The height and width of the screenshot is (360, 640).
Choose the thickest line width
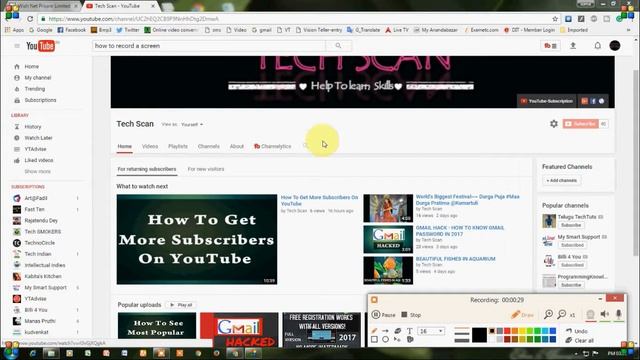pos(462,340)
